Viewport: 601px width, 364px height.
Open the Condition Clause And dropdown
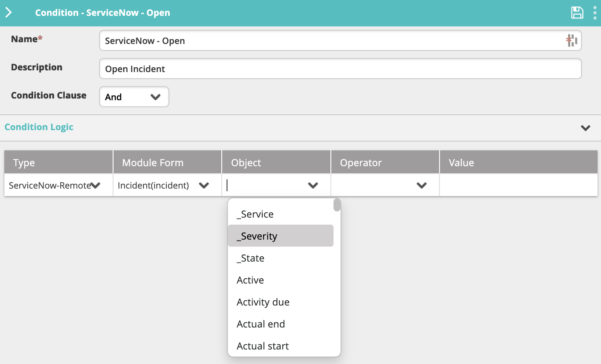click(134, 97)
